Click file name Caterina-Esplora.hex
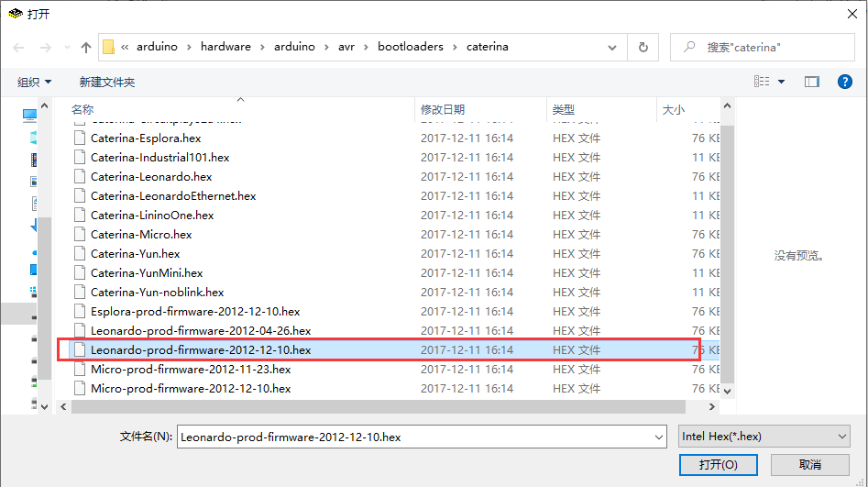This screenshot has width=868, height=487. pyautogui.click(x=146, y=138)
